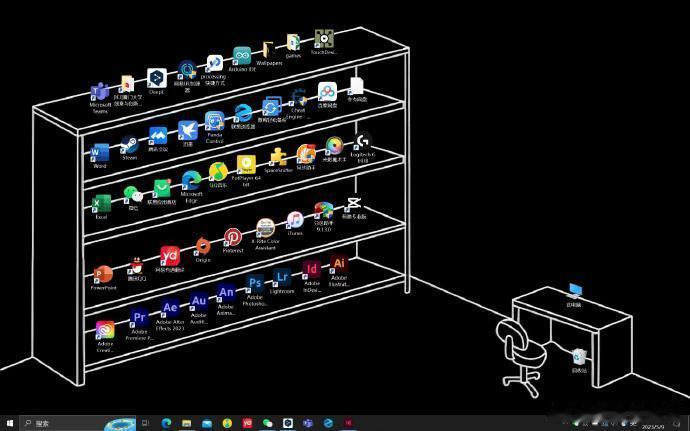Screen dimensions: 690x431
Task: Open the DeepL desktop shortcut
Action: click(157, 78)
